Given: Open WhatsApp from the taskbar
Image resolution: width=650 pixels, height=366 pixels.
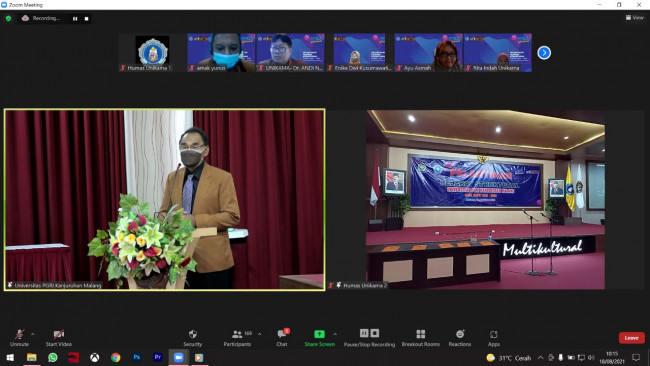Looking at the screenshot, I should [x=53, y=357].
